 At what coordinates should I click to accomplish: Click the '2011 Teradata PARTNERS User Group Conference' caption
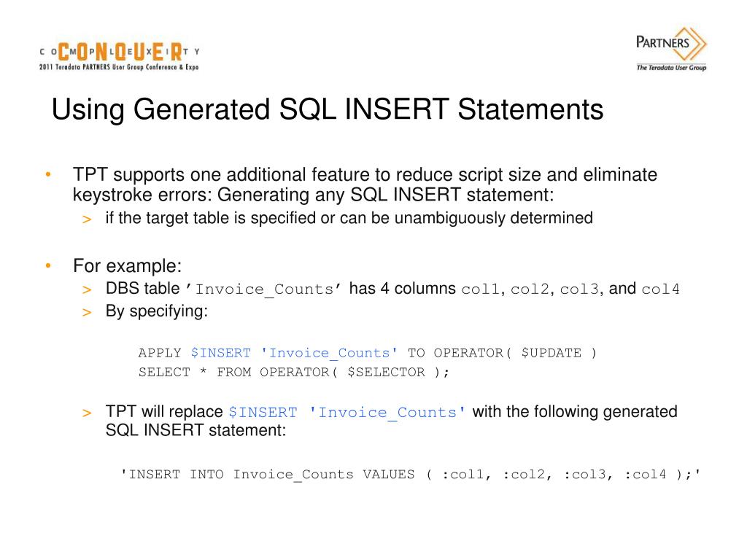[119, 67]
